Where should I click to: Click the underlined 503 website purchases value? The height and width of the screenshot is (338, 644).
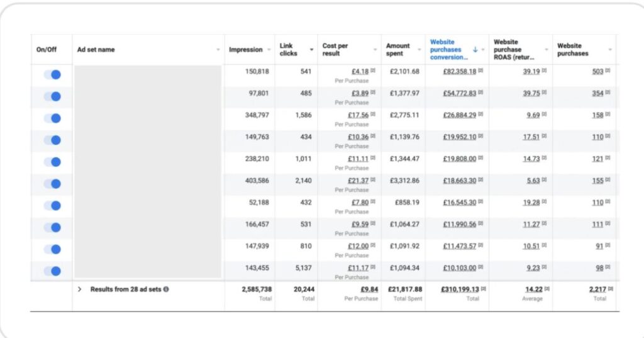click(597, 72)
